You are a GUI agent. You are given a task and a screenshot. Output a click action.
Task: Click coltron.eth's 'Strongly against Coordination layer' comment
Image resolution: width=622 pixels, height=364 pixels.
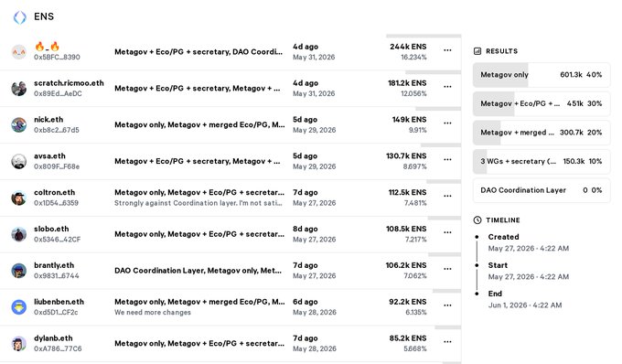pyautogui.click(x=198, y=203)
